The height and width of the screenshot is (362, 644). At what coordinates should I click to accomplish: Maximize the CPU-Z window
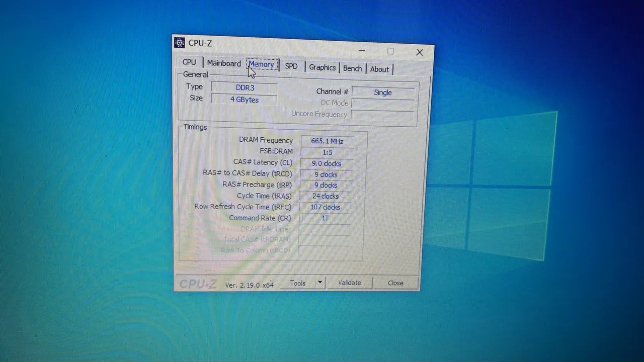click(x=390, y=51)
